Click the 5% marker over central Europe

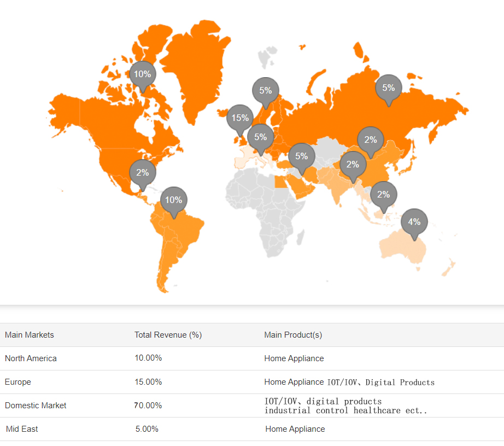click(x=261, y=137)
